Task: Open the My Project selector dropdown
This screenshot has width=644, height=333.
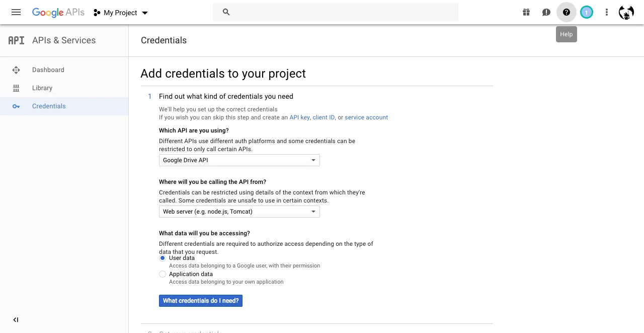Action: click(x=121, y=13)
